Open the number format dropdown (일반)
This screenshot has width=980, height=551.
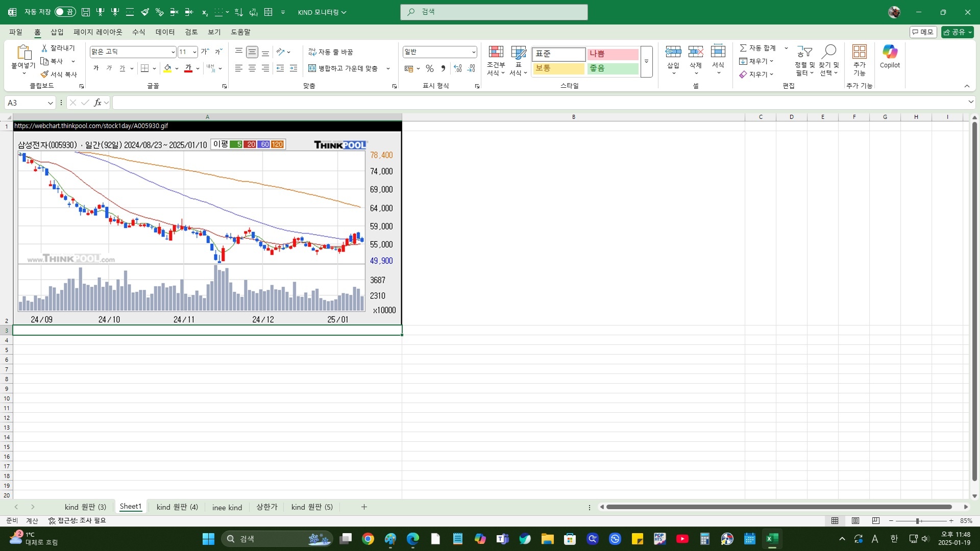click(474, 52)
